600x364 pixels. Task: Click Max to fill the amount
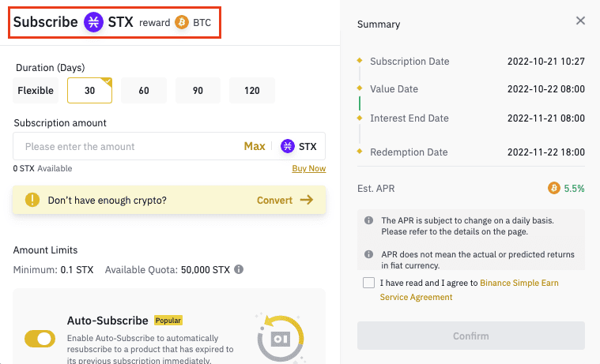255,146
